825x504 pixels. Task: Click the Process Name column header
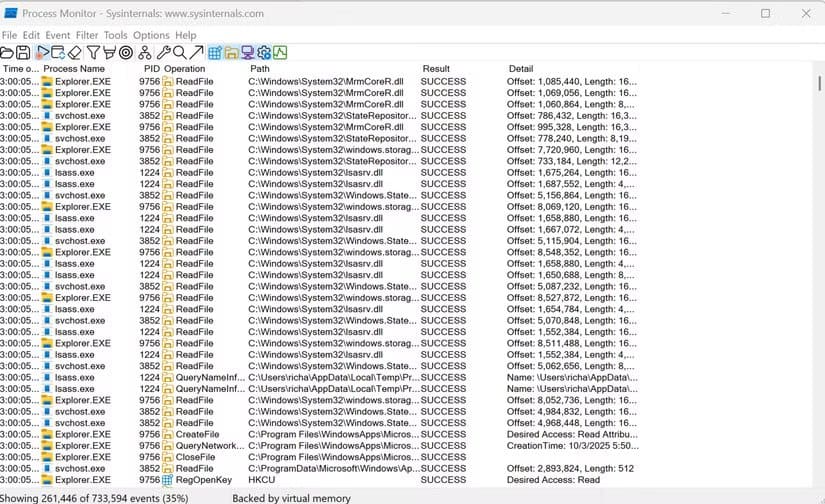(x=74, y=69)
